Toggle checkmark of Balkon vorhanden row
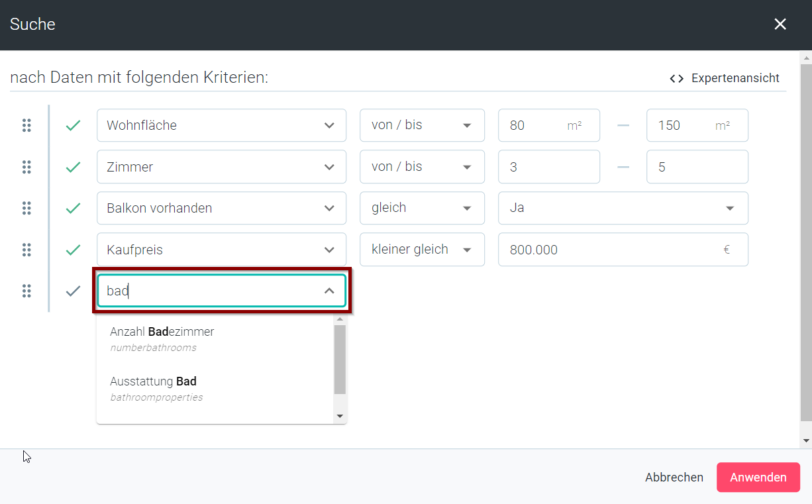This screenshot has height=504, width=812. tap(73, 208)
